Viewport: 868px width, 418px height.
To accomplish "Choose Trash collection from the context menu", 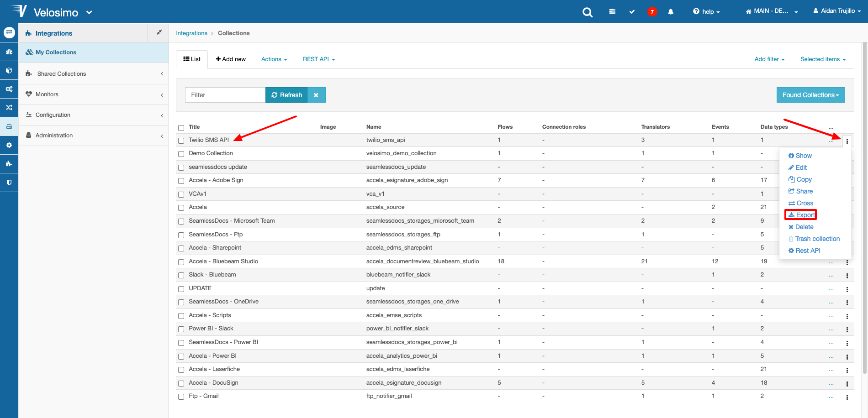I will click(814, 239).
